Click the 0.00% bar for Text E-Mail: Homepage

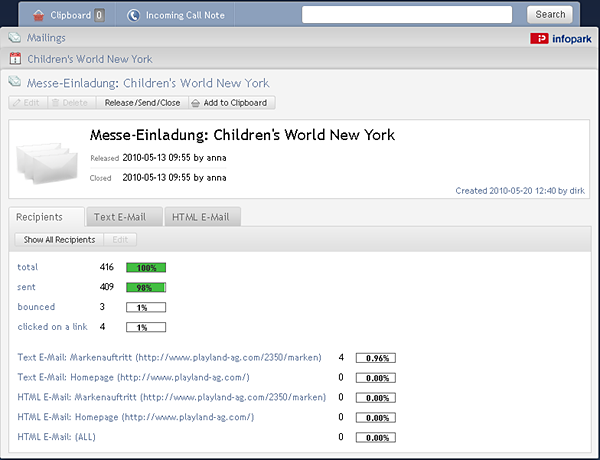pyautogui.click(x=376, y=378)
